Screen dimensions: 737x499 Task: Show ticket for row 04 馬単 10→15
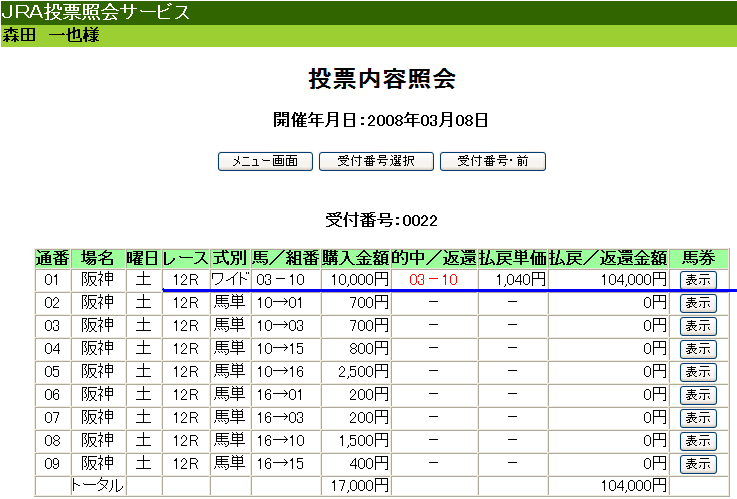coord(698,349)
